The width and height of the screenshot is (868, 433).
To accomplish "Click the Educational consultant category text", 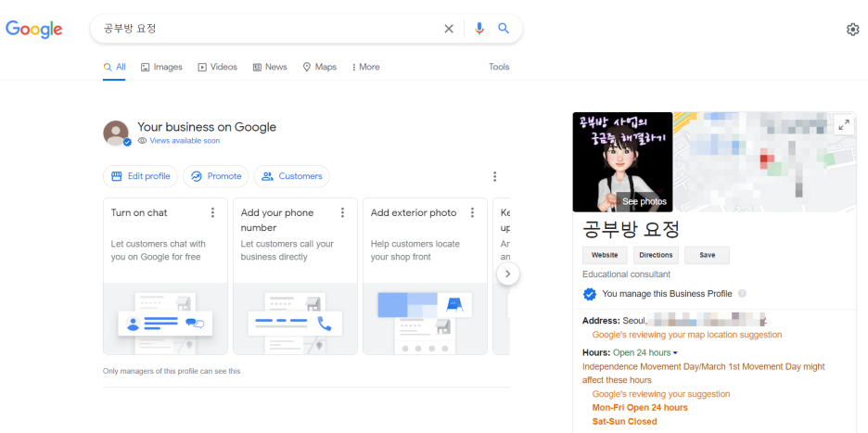I will [626, 274].
